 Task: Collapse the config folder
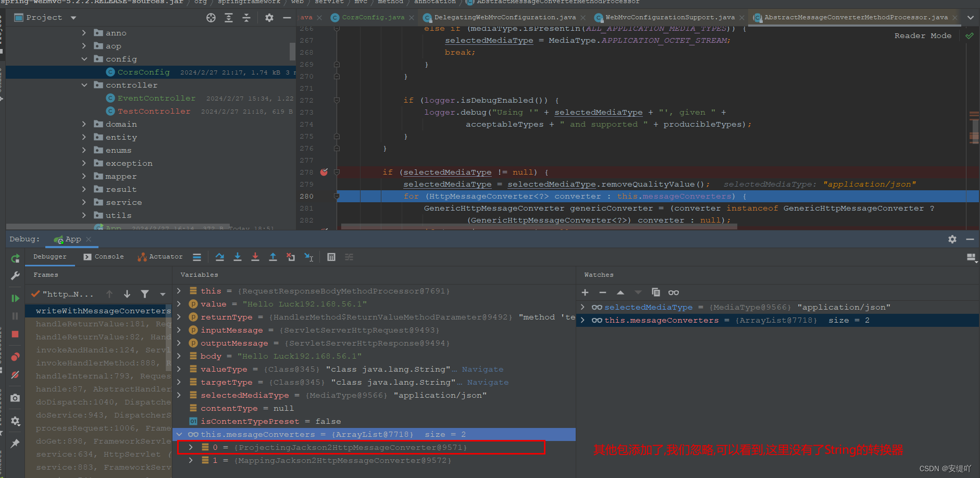(84, 59)
